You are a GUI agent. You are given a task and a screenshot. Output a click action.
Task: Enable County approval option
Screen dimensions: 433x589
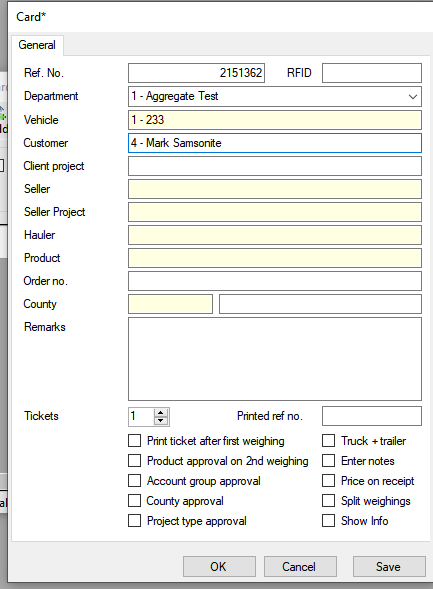134,501
